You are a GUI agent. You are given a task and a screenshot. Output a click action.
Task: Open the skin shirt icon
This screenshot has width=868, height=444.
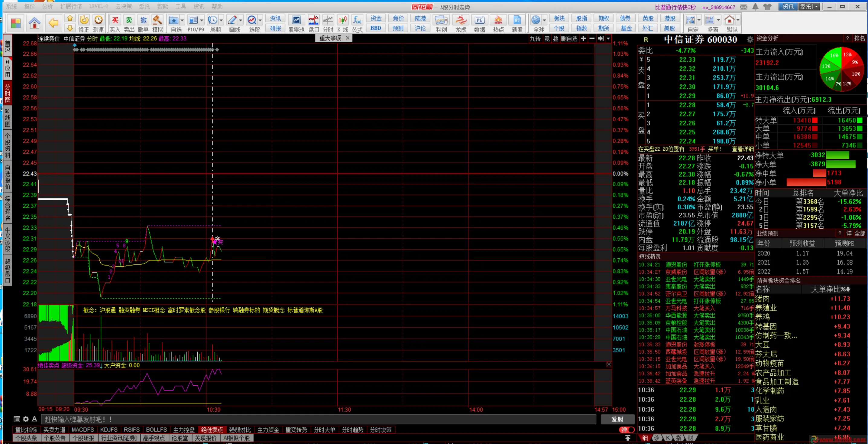pyautogui.click(x=768, y=7)
